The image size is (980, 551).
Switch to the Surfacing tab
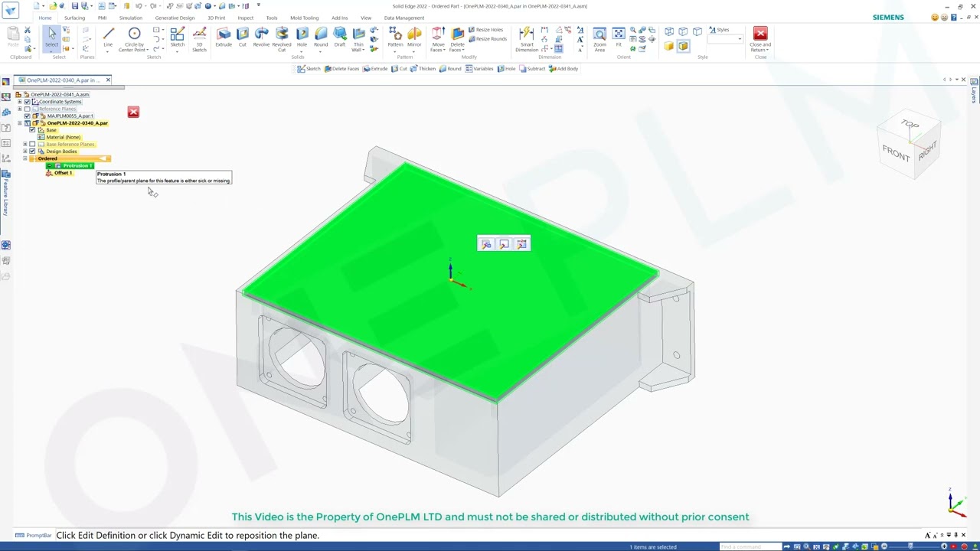(x=74, y=18)
